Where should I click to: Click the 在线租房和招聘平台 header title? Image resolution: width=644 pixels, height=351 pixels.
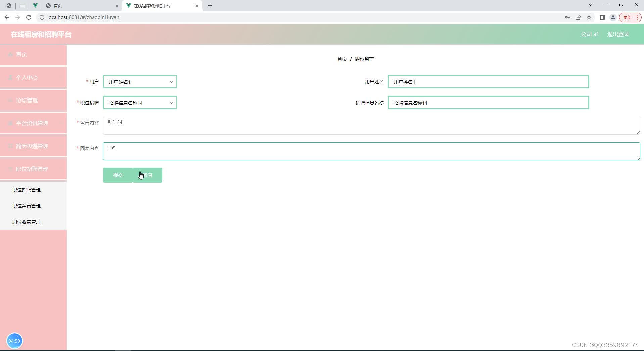(x=41, y=34)
